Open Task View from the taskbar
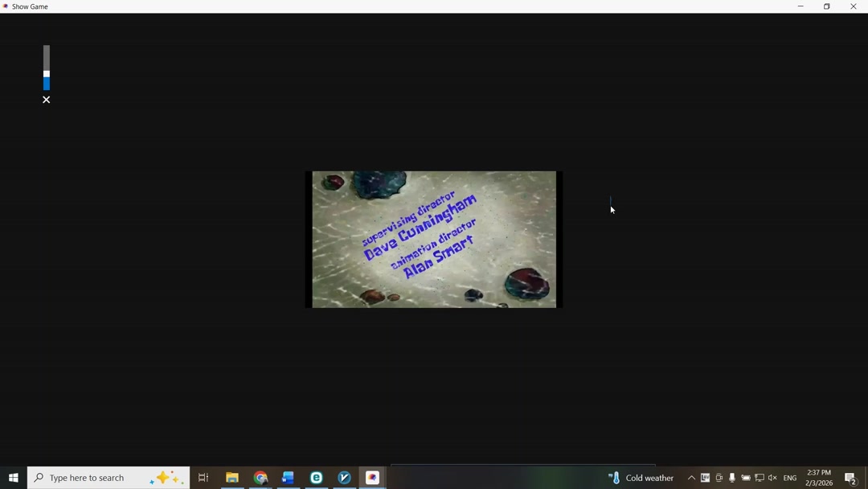This screenshot has height=489, width=868. 203,478
